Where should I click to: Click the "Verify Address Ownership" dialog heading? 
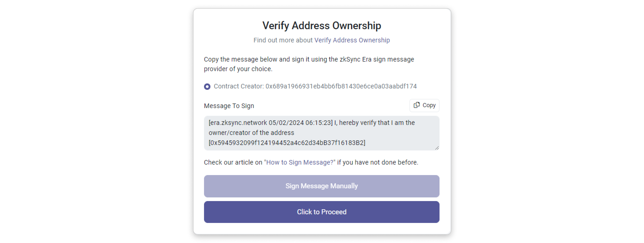tap(322, 26)
